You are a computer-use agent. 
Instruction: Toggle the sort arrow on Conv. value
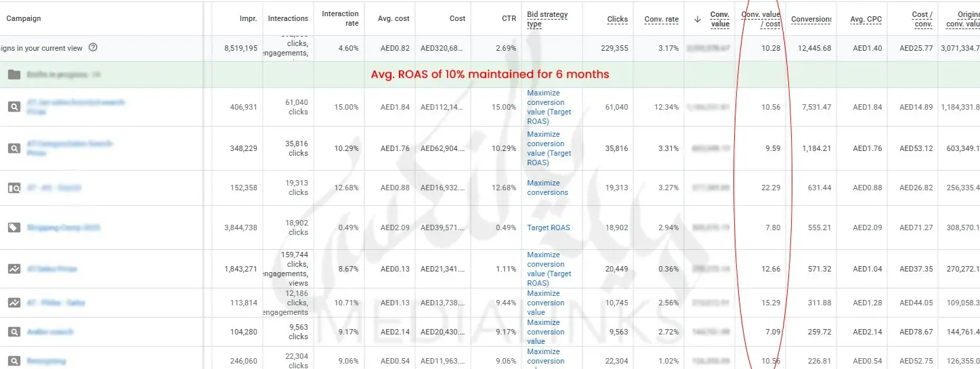[x=698, y=19]
